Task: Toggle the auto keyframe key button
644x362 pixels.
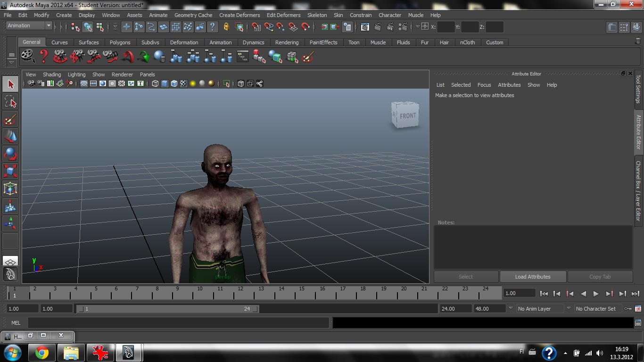Action: (627, 309)
